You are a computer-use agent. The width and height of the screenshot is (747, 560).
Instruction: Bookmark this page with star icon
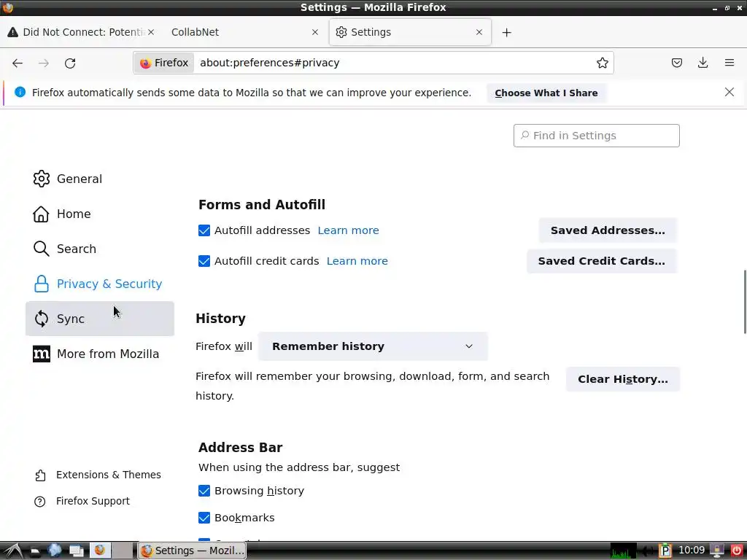pos(602,63)
